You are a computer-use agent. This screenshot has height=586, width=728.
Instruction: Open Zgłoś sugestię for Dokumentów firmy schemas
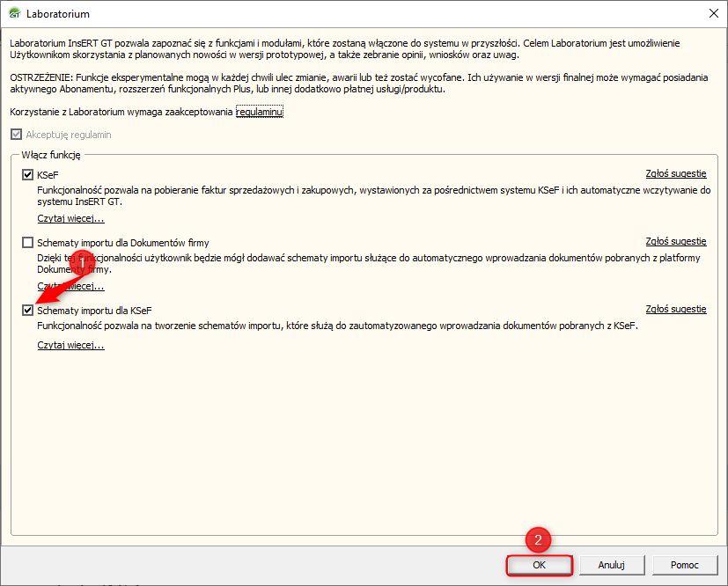(676, 241)
